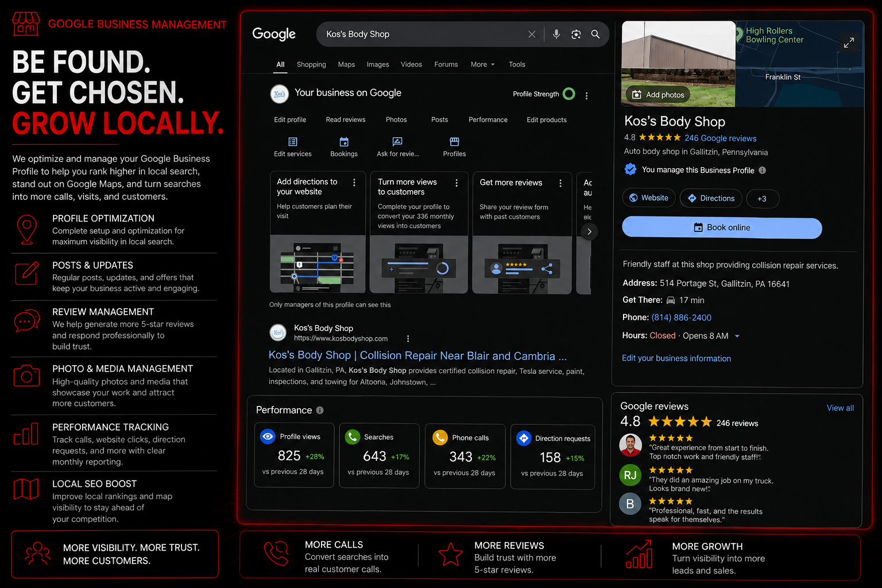Click the orange Phone calls icon
882x588 pixels.
pyautogui.click(x=440, y=438)
